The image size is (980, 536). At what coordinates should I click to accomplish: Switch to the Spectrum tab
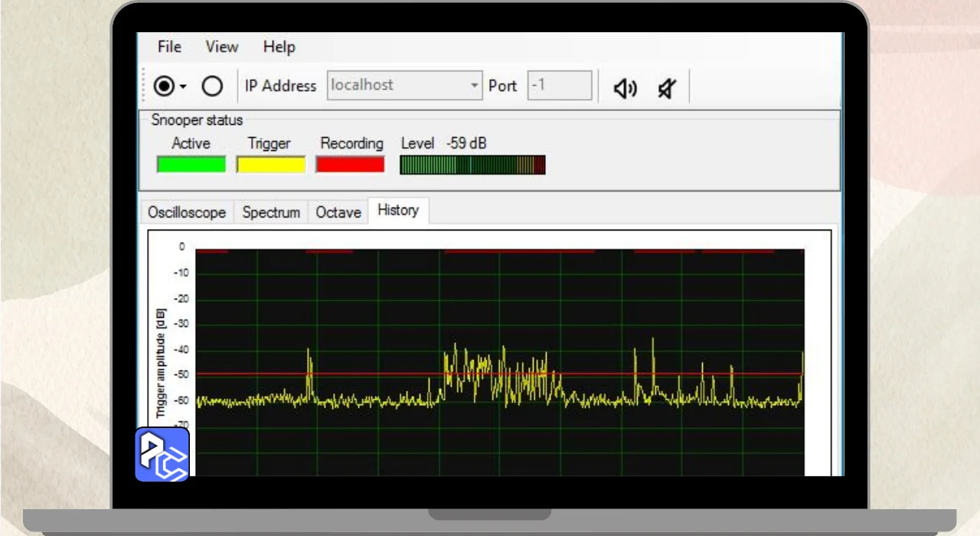pyautogui.click(x=271, y=212)
